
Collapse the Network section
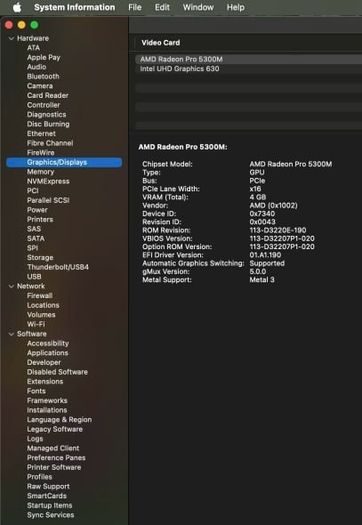click(x=11, y=286)
